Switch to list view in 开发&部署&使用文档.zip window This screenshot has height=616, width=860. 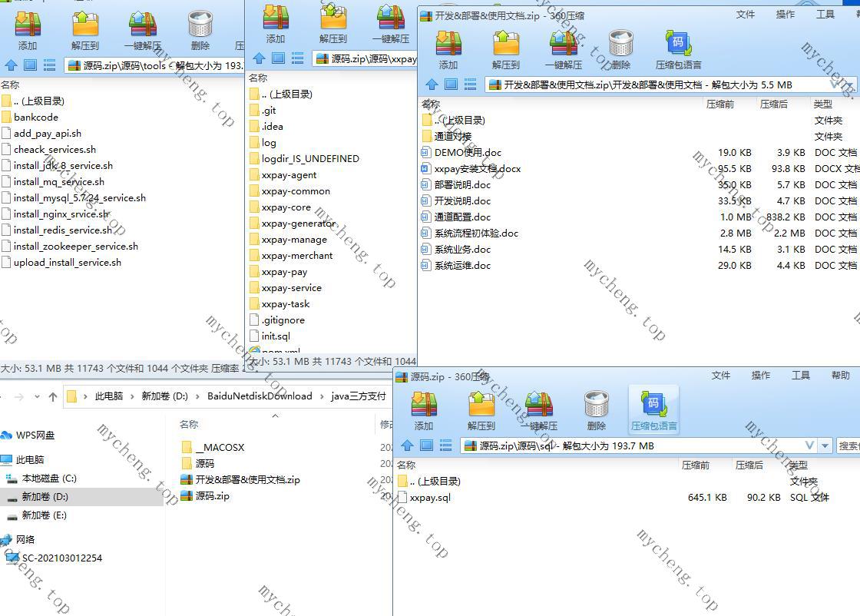pos(470,84)
